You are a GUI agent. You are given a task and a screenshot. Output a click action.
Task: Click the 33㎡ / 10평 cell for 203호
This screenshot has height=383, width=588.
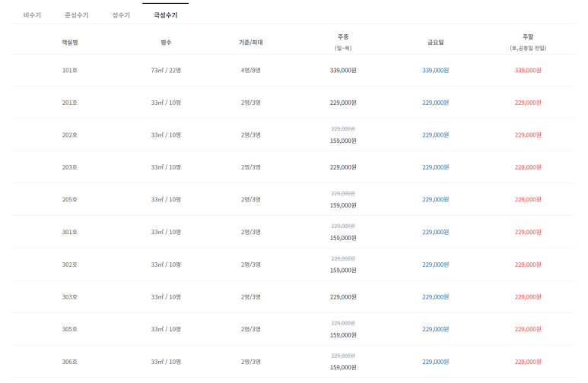coord(166,167)
